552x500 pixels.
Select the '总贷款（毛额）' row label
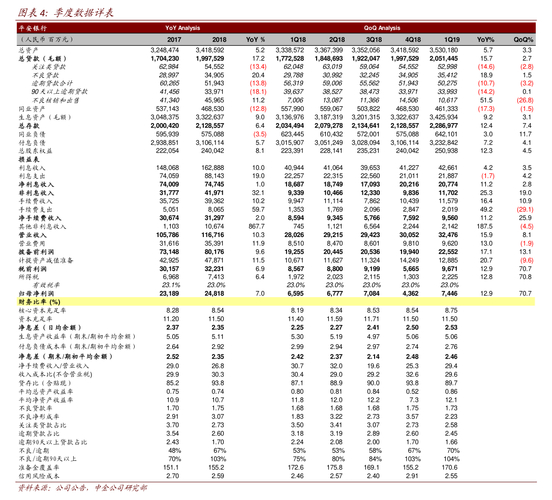coord(43,58)
